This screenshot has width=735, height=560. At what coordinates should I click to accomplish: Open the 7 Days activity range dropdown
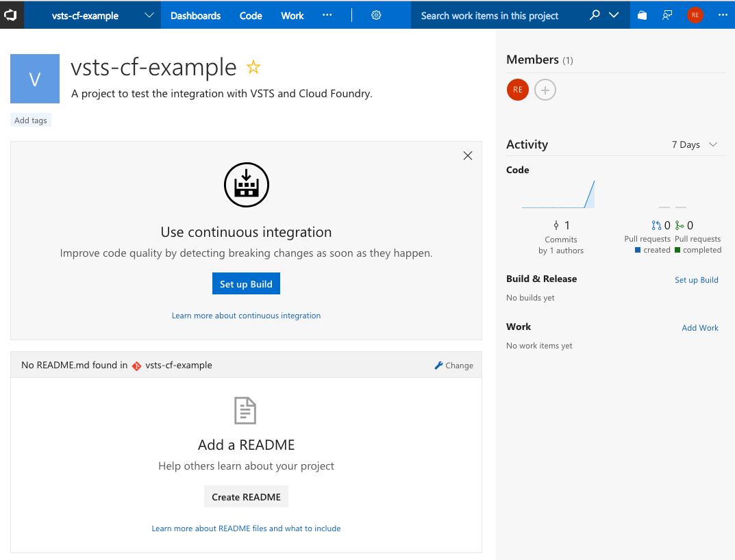[x=695, y=144]
